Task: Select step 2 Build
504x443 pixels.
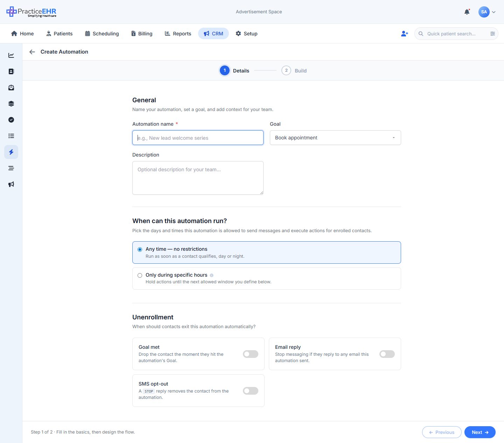Action: tap(294, 70)
